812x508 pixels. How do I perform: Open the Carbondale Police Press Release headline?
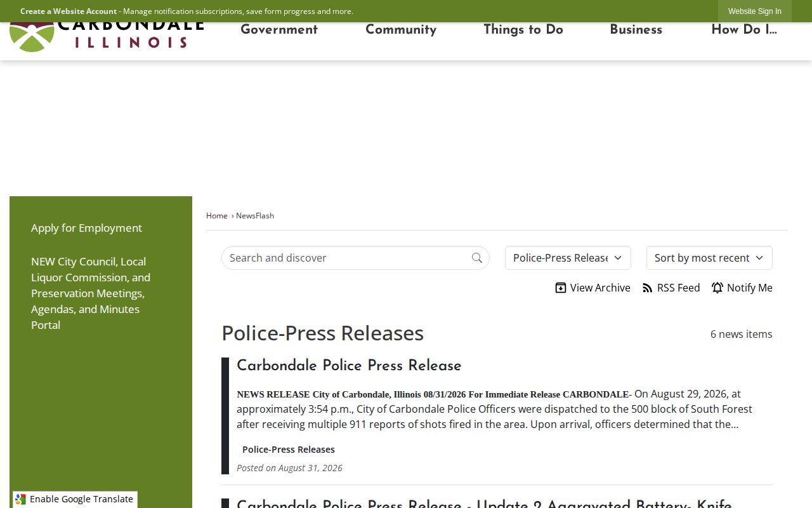(349, 366)
